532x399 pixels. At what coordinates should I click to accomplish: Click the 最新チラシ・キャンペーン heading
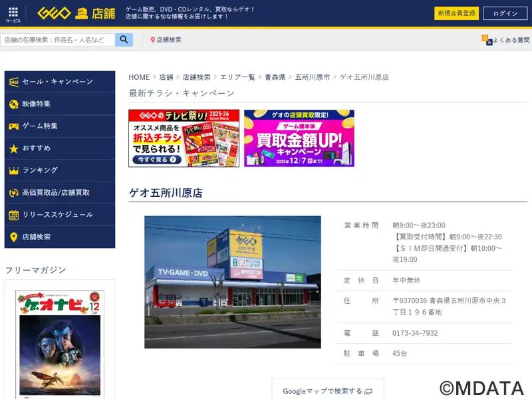tap(182, 93)
